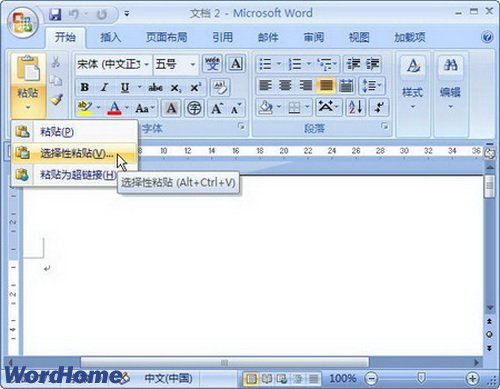Switch to the 视图 tab
The width and height of the screenshot is (500, 389).
359,37
